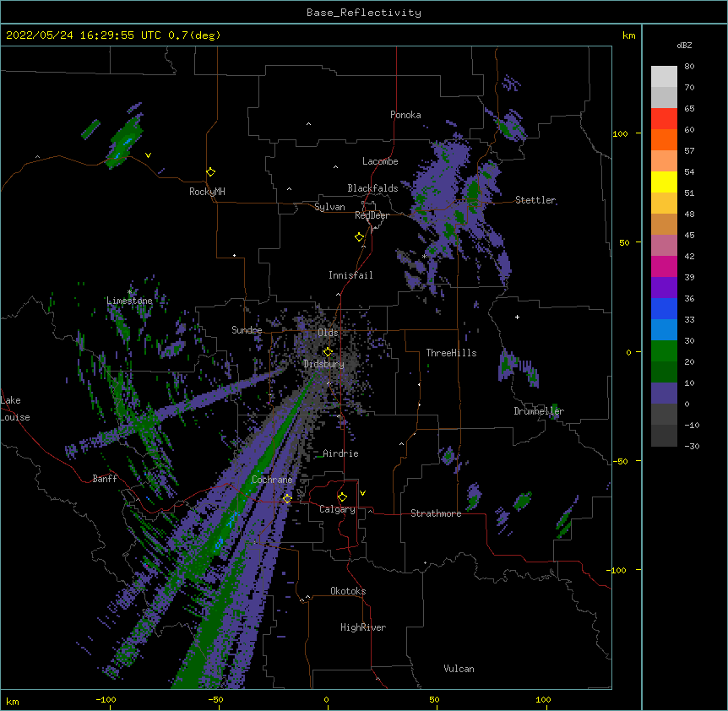Click the yellow diamond marker below Cochrane
The width and height of the screenshot is (728, 711).
pyautogui.click(x=287, y=498)
